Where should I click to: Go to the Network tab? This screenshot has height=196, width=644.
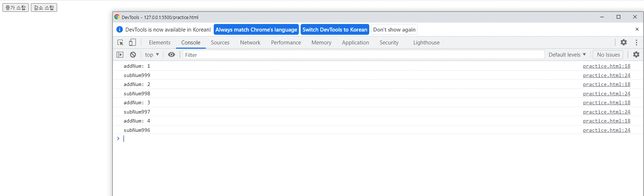click(250, 43)
